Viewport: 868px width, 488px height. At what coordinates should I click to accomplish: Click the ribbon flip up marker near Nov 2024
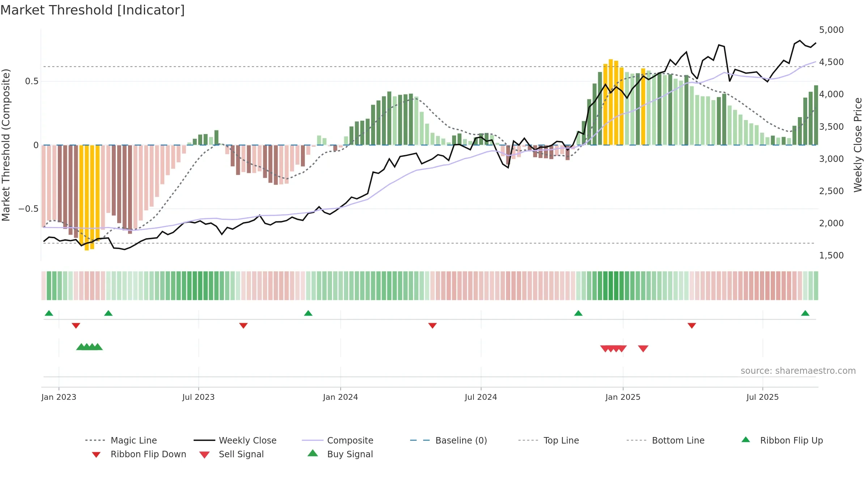pyautogui.click(x=578, y=313)
